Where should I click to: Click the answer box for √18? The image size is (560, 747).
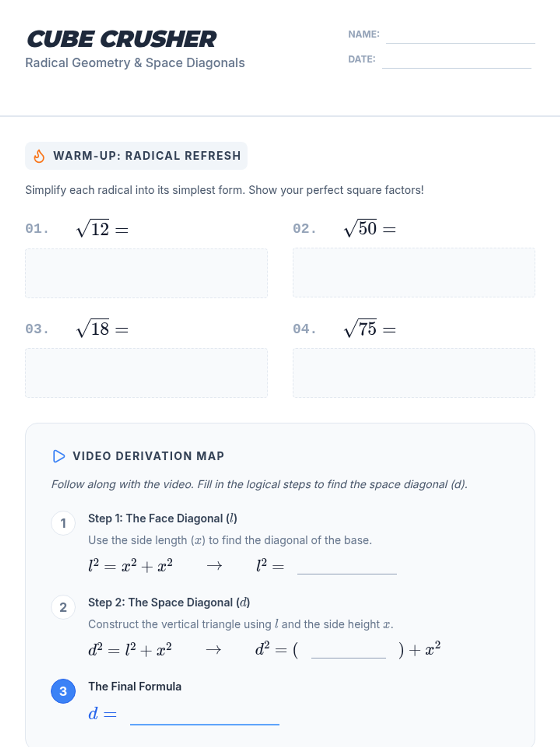coord(146,373)
